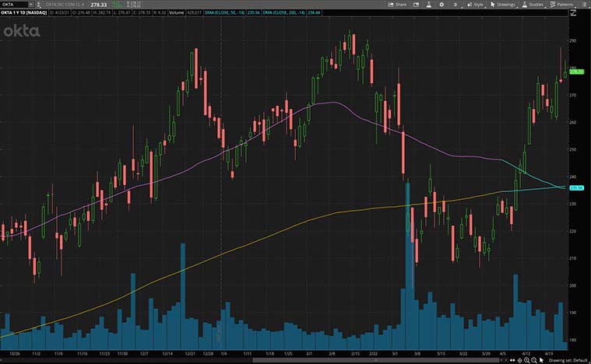The image size is (591, 364).
Task: Open the Patterns menu
Action: click(x=562, y=4)
